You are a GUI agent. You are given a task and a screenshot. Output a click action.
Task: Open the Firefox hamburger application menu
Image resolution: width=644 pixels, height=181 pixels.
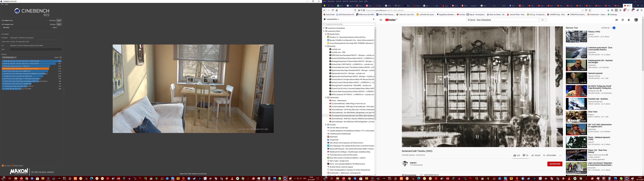641,10
